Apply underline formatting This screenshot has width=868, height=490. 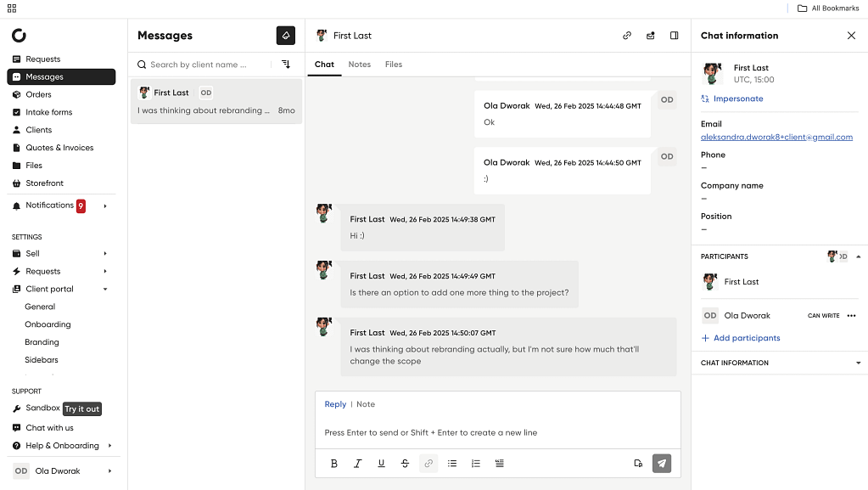point(382,464)
